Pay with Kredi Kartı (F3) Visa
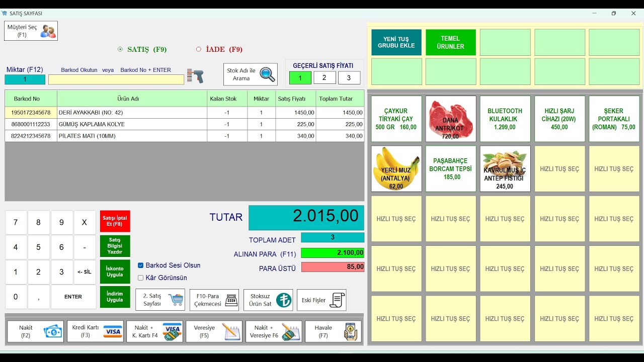Image resolution: width=644 pixels, height=362 pixels. click(x=95, y=331)
